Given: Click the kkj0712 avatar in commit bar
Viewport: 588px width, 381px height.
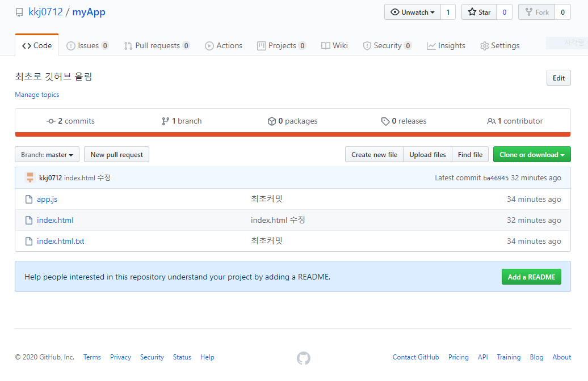Looking at the screenshot, I should click(x=30, y=177).
